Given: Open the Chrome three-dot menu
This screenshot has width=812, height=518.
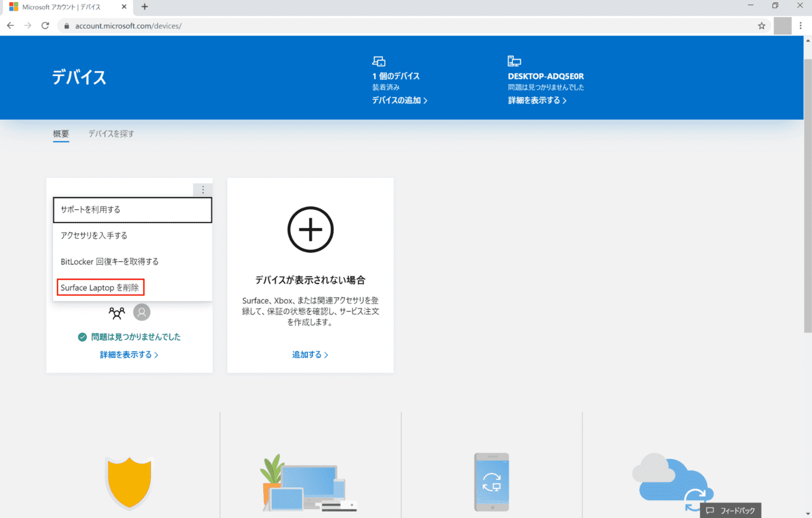Looking at the screenshot, I should click(x=800, y=26).
